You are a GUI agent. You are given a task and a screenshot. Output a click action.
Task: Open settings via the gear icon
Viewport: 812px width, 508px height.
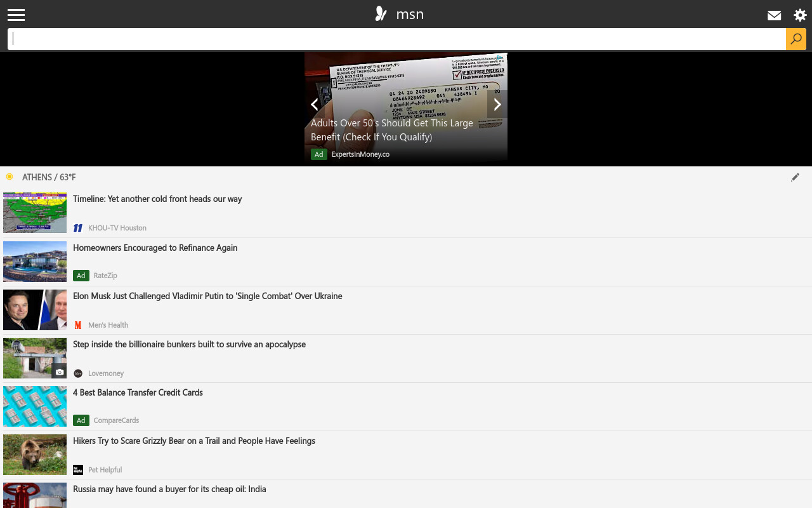[x=800, y=15]
